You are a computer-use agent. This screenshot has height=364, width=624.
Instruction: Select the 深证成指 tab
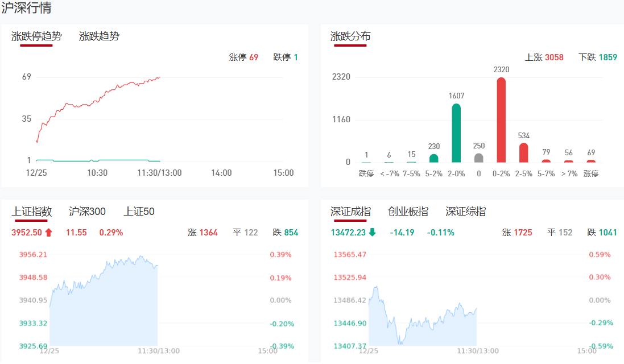(x=350, y=212)
